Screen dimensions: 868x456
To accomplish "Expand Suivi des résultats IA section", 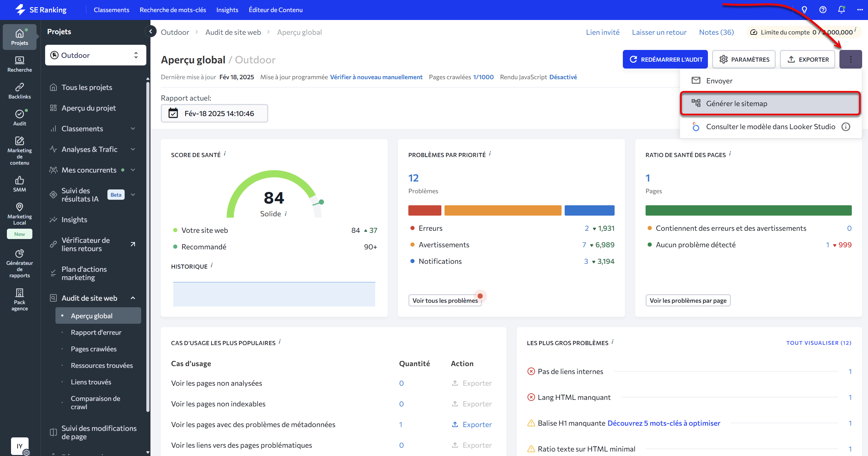I will (x=133, y=195).
